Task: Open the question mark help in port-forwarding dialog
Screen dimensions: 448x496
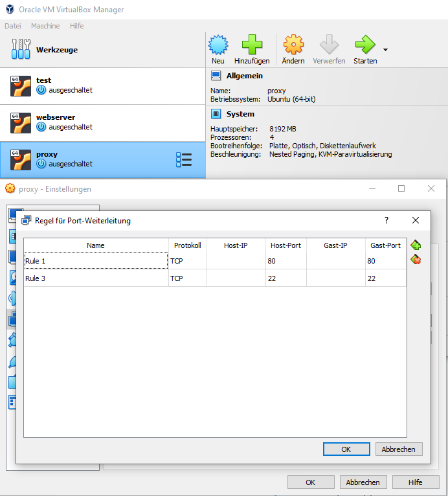Action: pos(386,220)
